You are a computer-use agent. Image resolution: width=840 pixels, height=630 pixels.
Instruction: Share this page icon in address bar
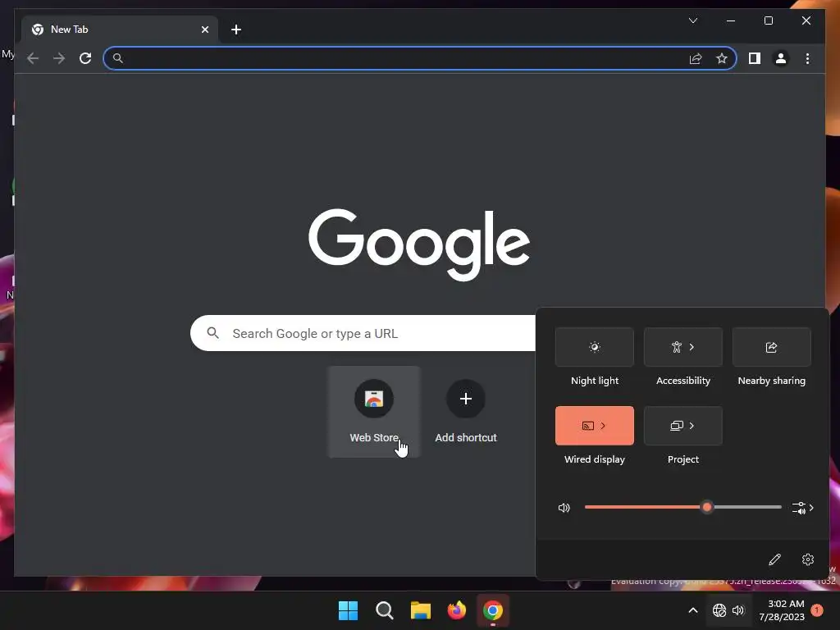(696, 58)
